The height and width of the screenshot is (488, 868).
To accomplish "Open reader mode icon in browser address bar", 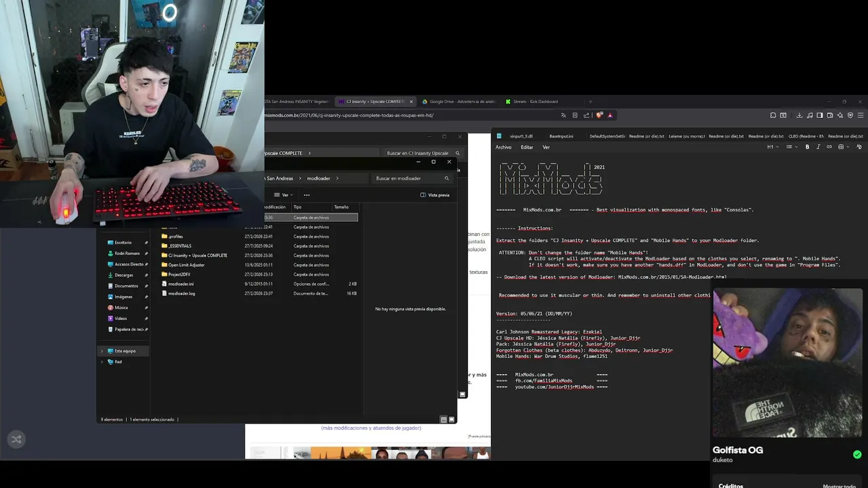I will point(575,115).
